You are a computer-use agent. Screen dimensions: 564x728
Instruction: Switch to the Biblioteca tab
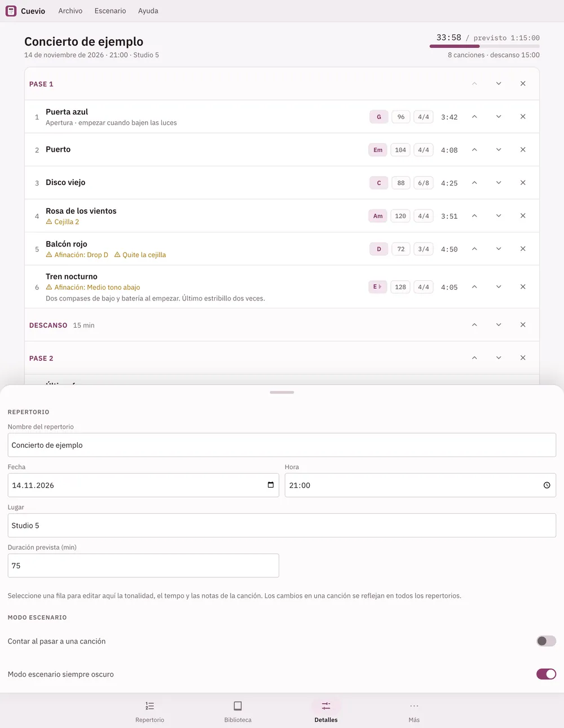coord(238,712)
